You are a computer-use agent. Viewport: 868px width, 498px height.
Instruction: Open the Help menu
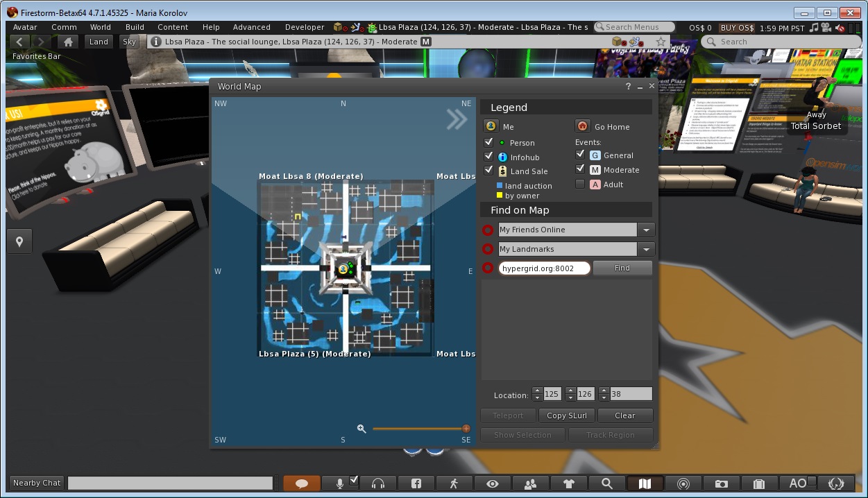(211, 27)
